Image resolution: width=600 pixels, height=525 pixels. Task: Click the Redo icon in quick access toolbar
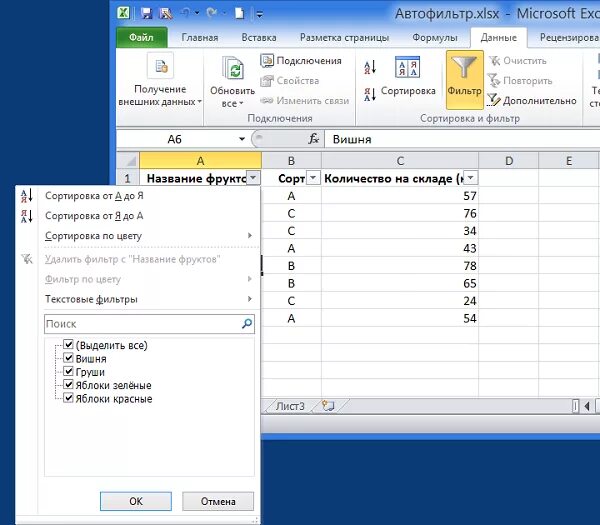click(212, 13)
